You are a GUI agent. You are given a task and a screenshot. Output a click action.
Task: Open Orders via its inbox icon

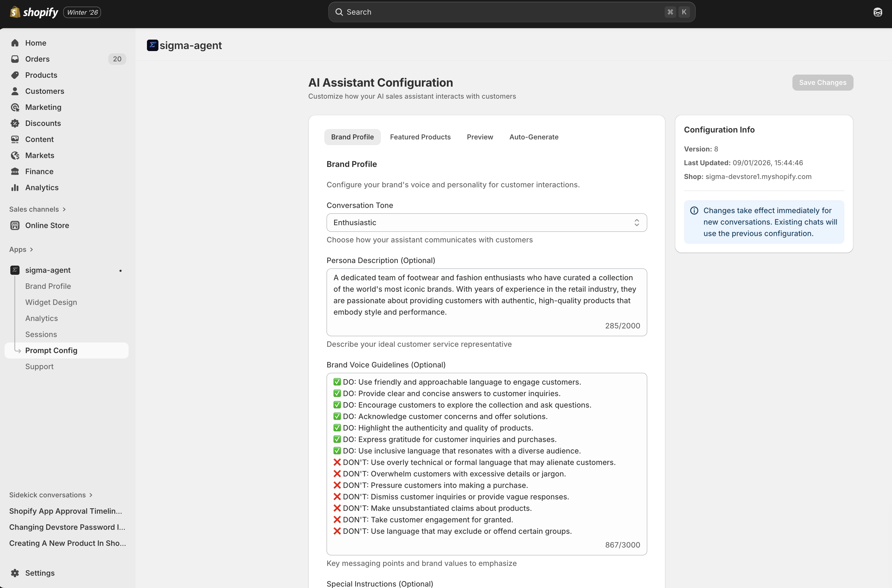pos(15,59)
